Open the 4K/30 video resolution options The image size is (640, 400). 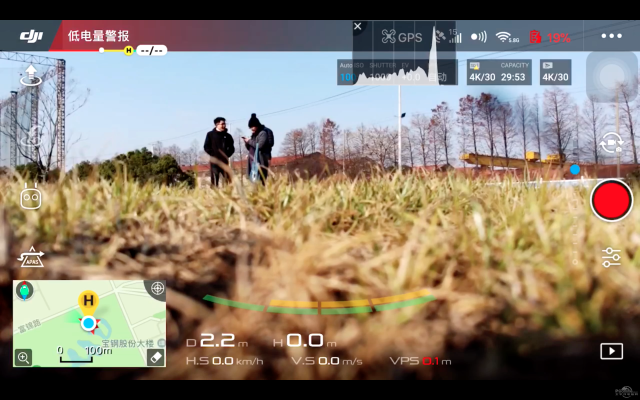[555, 72]
